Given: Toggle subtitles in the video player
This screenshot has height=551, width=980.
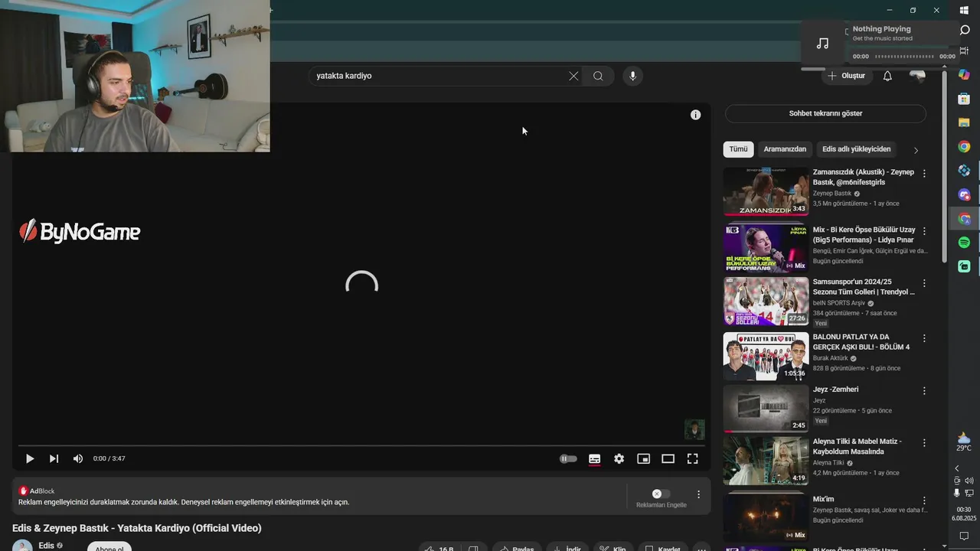Looking at the screenshot, I should (x=594, y=458).
